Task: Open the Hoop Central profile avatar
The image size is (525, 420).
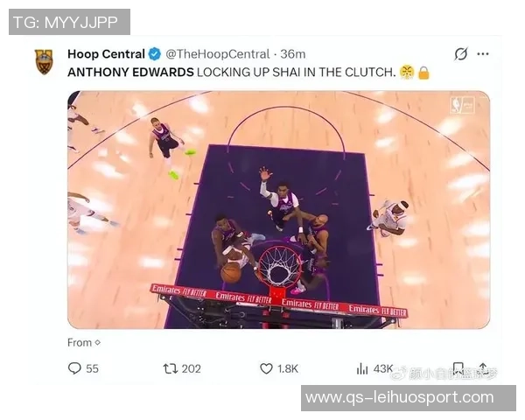Action: 44,61
